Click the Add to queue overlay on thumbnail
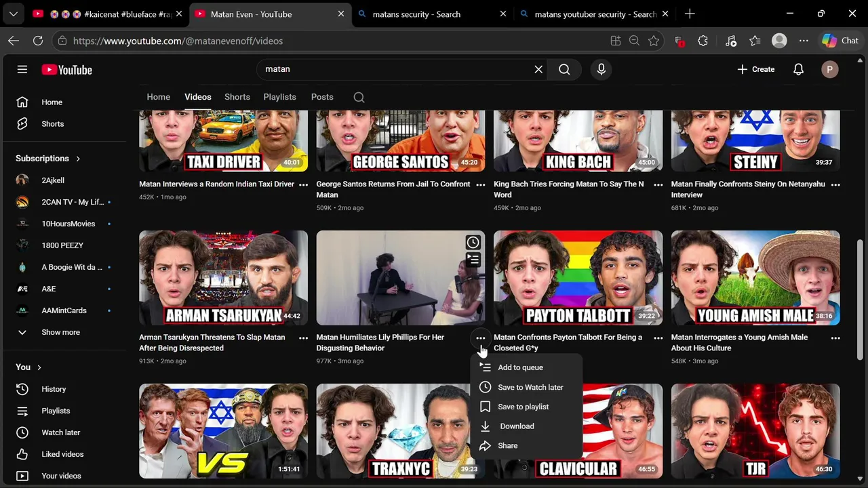 tap(473, 260)
